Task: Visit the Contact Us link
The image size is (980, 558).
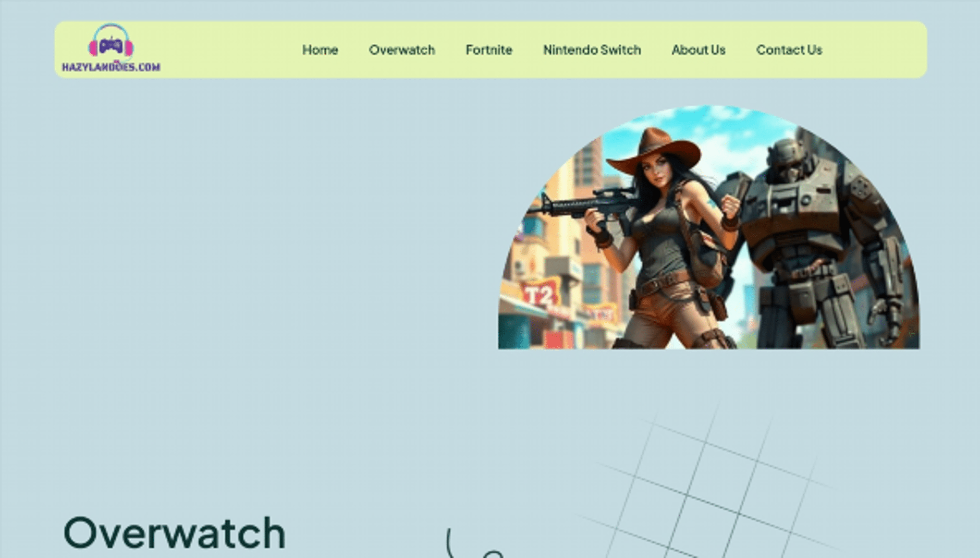Action: [789, 50]
